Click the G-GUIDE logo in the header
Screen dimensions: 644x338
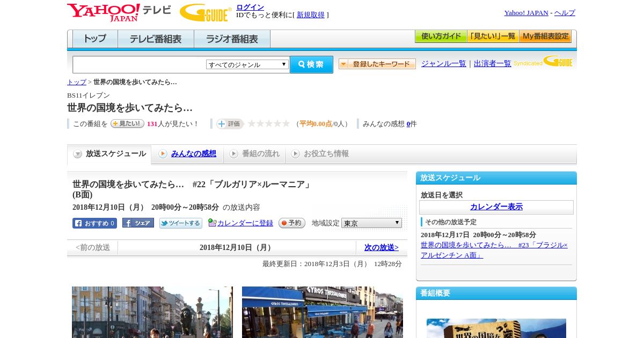click(x=206, y=12)
